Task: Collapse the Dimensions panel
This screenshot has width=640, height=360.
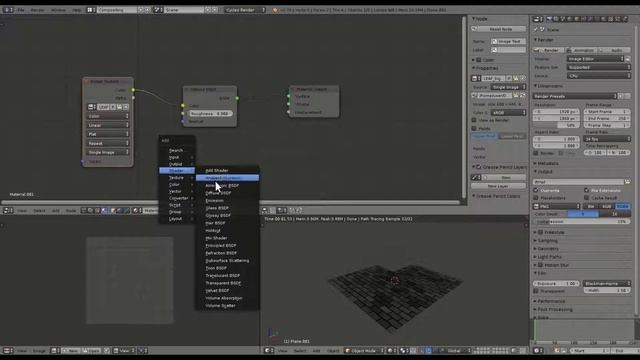Action: click(x=549, y=86)
